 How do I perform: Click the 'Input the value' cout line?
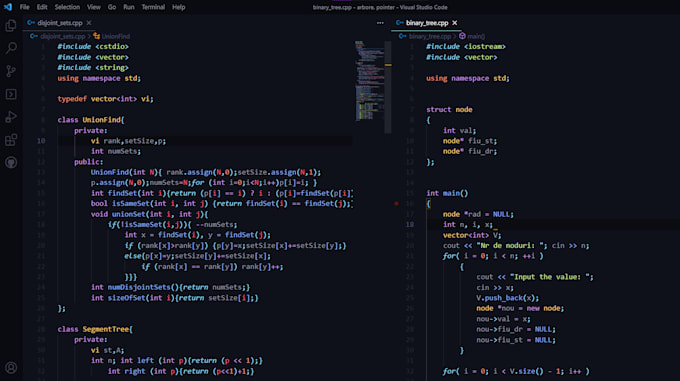pyautogui.click(x=535, y=277)
